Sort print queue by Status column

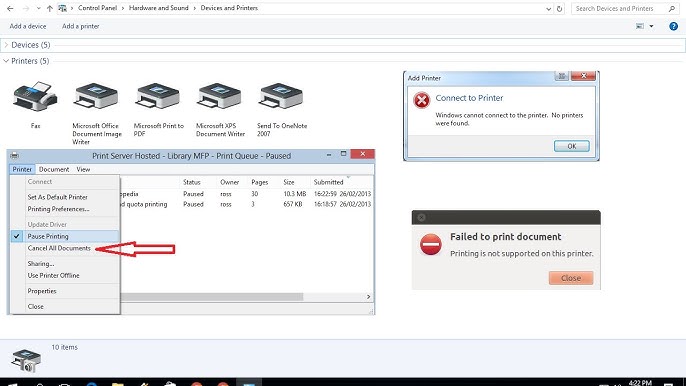[x=192, y=182]
